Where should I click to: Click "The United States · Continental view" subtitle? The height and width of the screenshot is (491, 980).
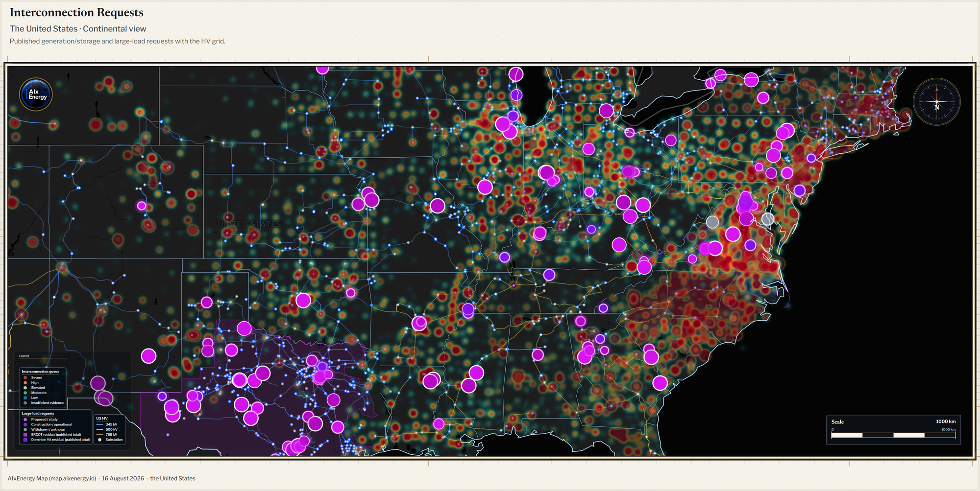tap(78, 29)
